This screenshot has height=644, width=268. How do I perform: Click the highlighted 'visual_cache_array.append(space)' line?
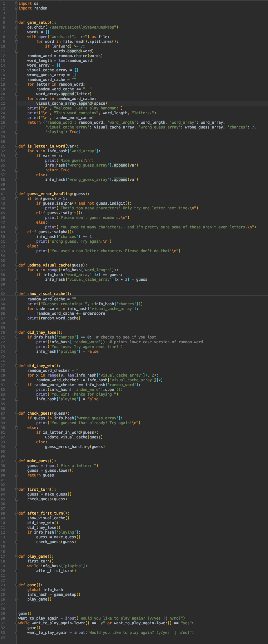(x=71, y=103)
